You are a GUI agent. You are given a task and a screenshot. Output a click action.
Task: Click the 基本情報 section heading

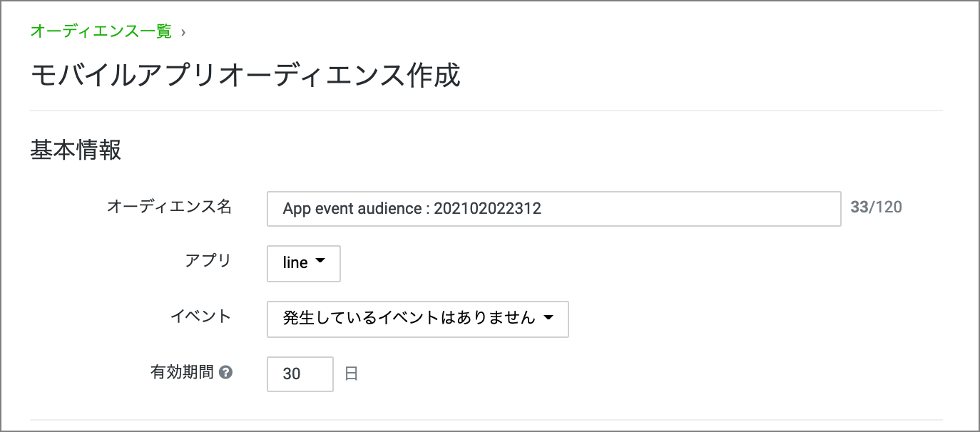76,150
